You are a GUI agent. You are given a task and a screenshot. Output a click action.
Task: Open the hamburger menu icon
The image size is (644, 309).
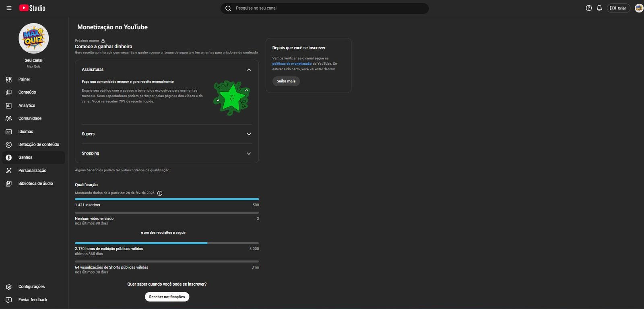point(9,8)
